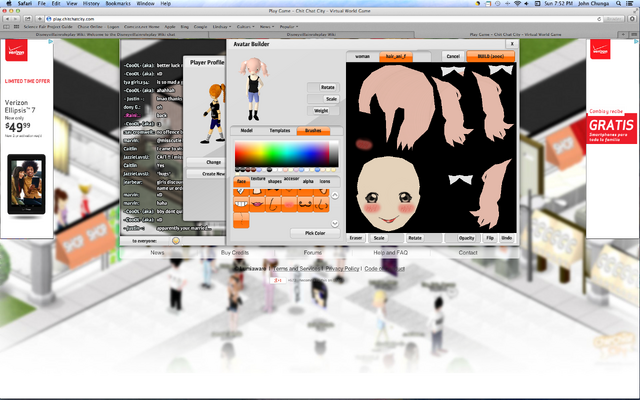640x400 pixels.
Task: Open the Popular bookmarks folder dropdown
Action: click(x=289, y=27)
